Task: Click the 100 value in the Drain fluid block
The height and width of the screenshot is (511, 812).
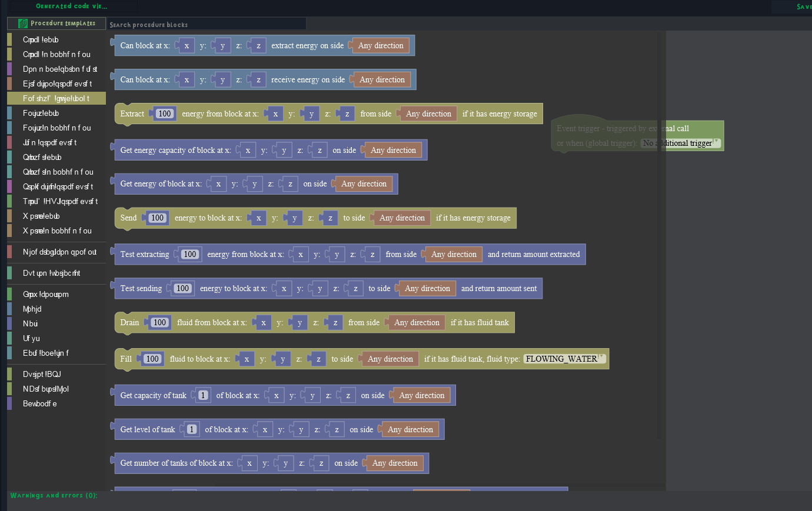Action: [x=159, y=322]
